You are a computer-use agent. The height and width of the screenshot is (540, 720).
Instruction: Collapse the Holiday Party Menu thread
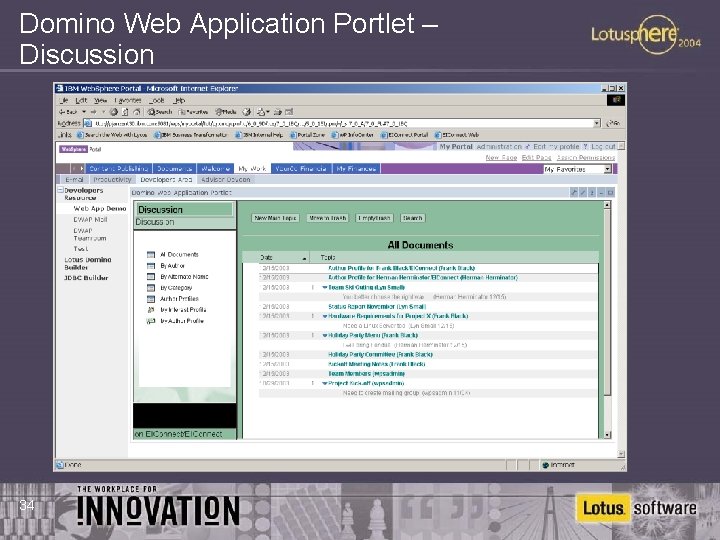coord(325,336)
